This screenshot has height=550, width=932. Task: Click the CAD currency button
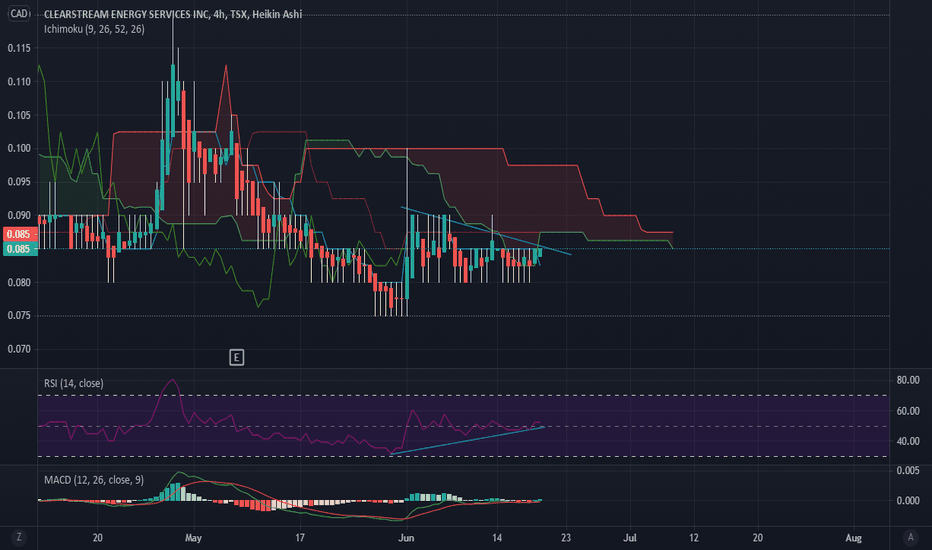tap(19, 13)
